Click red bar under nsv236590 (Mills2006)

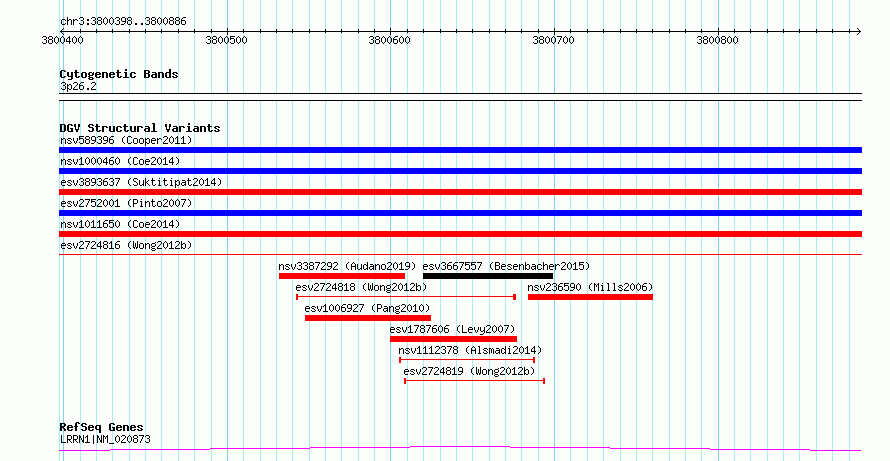[x=590, y=297]
